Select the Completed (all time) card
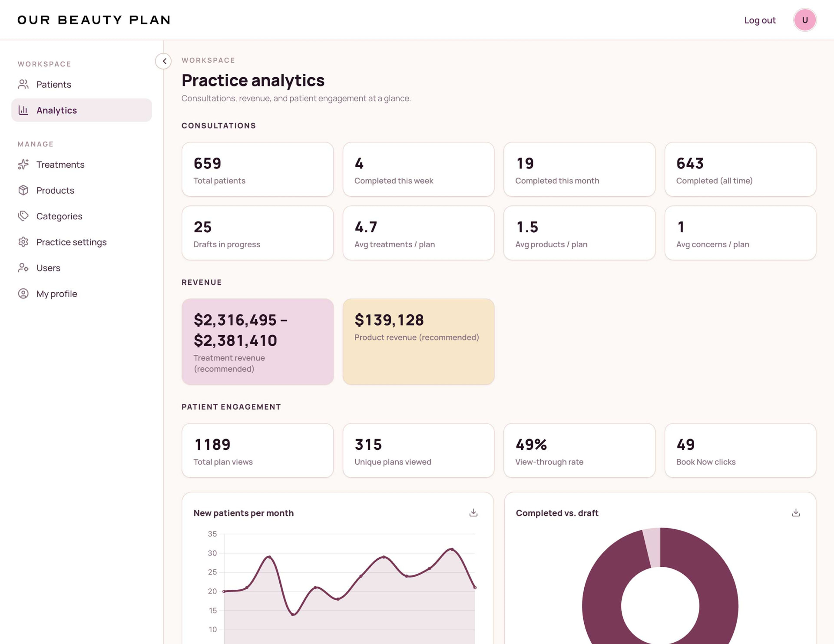 740,169
